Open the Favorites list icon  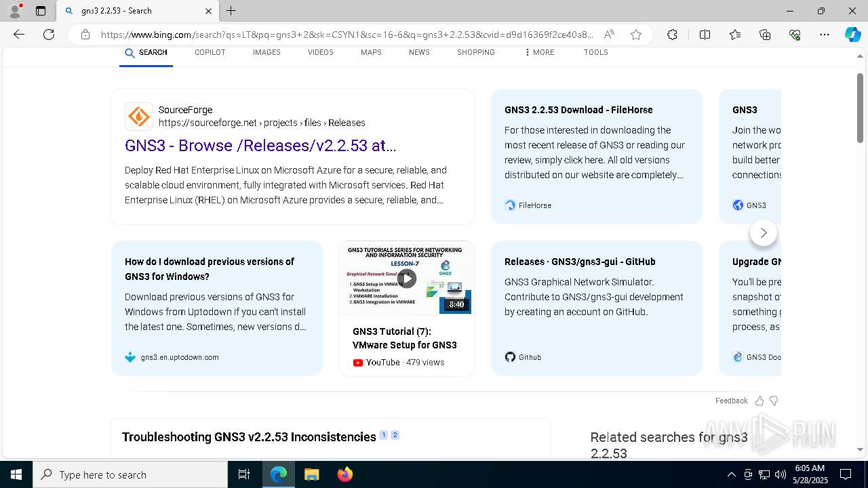click(x=735, y=35)
